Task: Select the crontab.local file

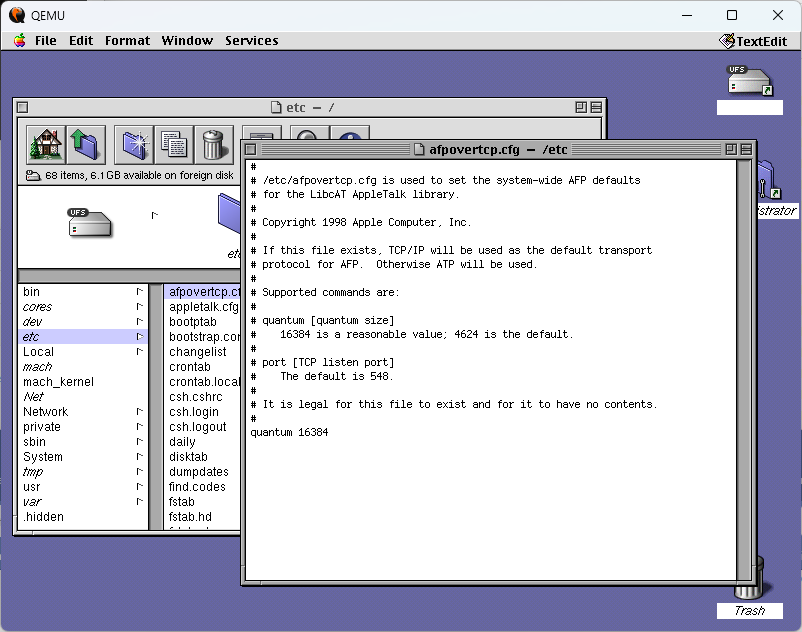Action: click(x=203, y=381)
